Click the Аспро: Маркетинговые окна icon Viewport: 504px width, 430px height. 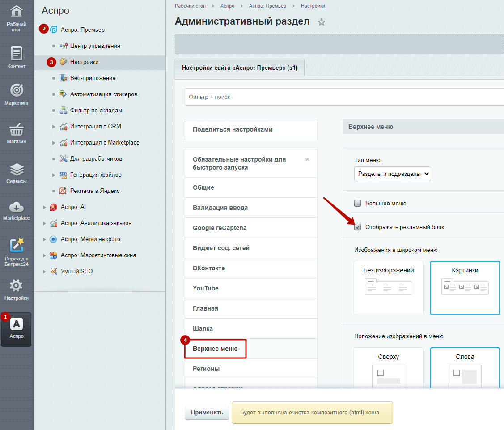pos(53,255)
